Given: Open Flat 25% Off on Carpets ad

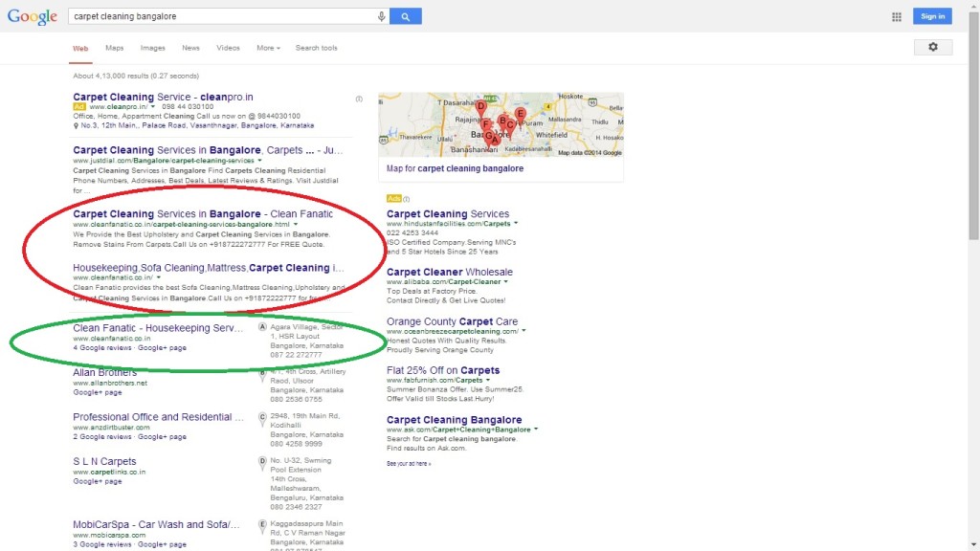Looking at the screenshot, I should click(443, 370).
